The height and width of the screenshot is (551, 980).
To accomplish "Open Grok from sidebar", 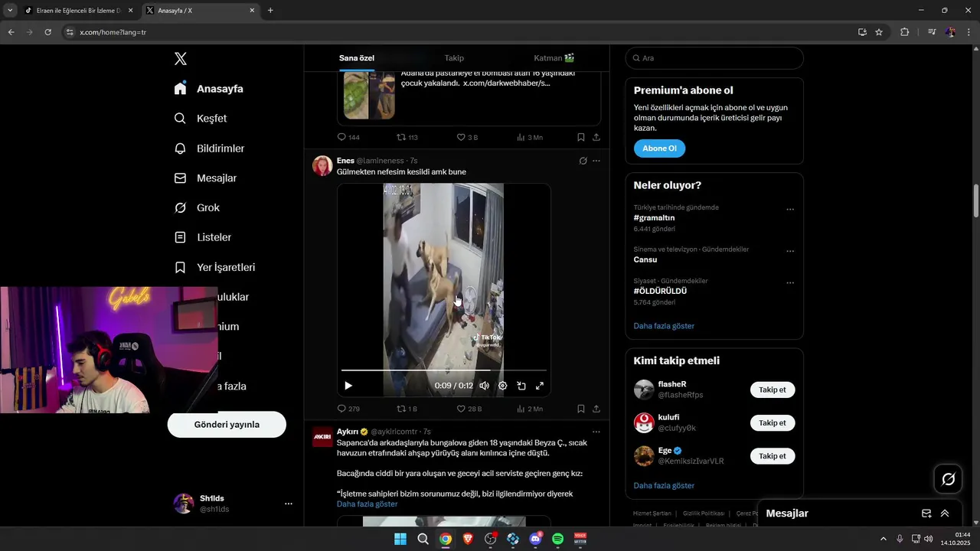I will [x=197, y=208].
